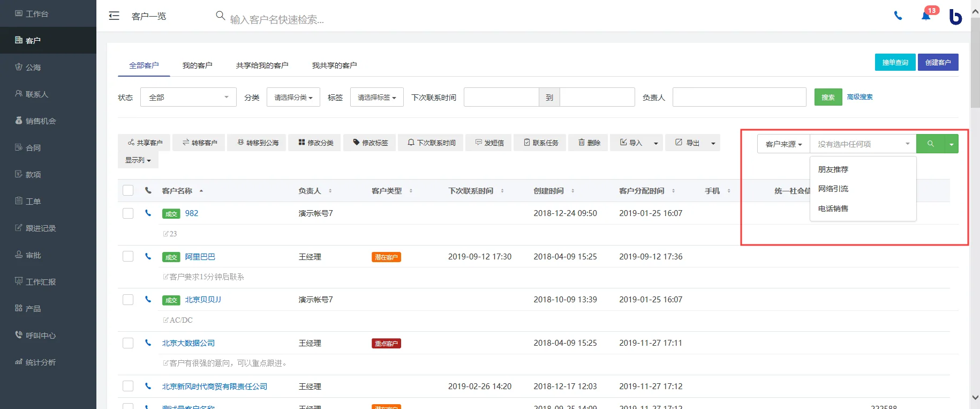Click the 发短信 toolbar button

tap(488, 143)
